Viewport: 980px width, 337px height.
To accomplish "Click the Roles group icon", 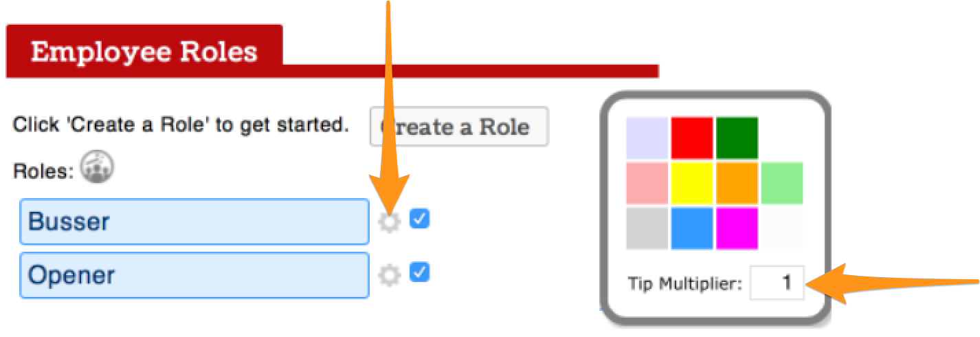I will pos(97,168).
